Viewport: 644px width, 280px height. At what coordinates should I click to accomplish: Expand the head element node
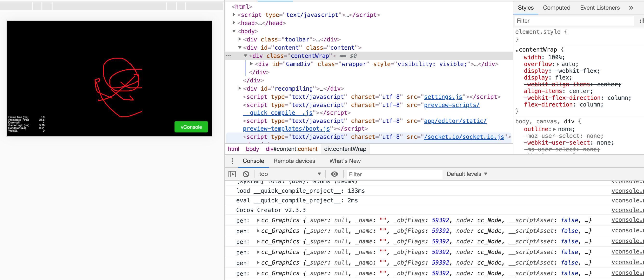(234, 23)
